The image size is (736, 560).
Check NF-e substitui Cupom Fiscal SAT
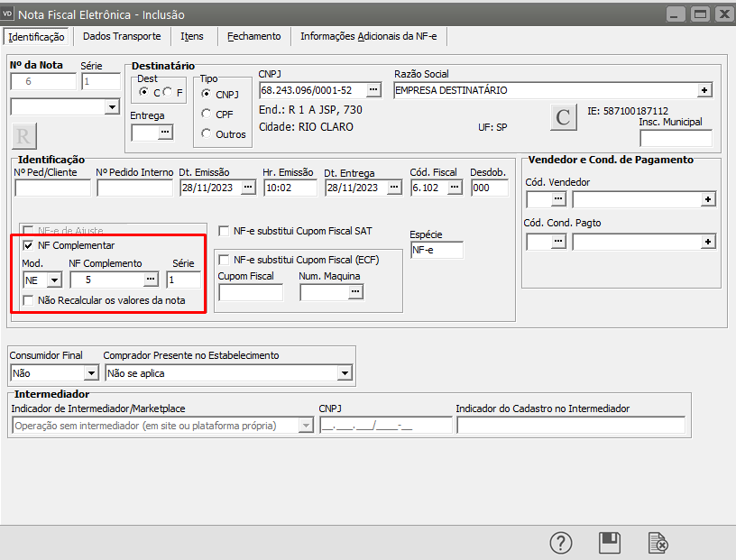(x=225, y=231)
